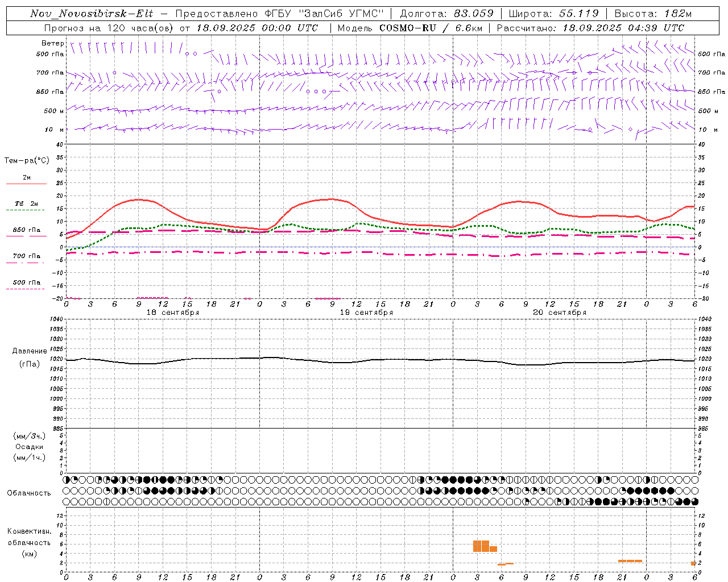728x582 pixels.
Task: Click the 'Тем-ра(°C)' temperature label
Action: pyautogui.click(x=27, y=161)
